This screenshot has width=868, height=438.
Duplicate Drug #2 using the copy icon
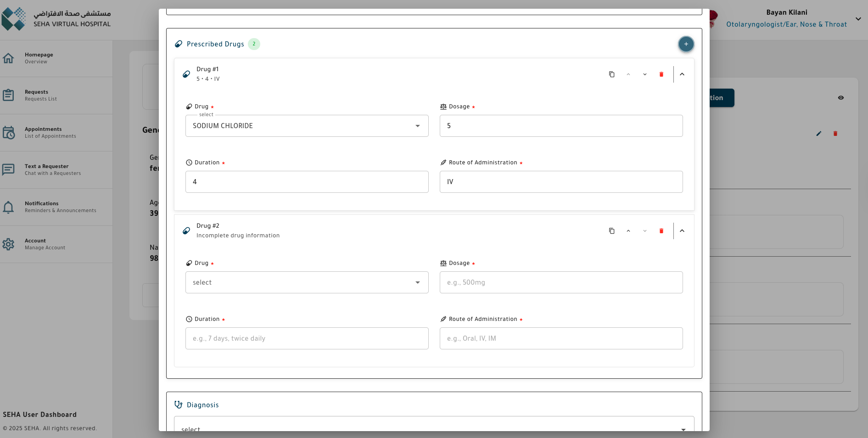[611, 231]
